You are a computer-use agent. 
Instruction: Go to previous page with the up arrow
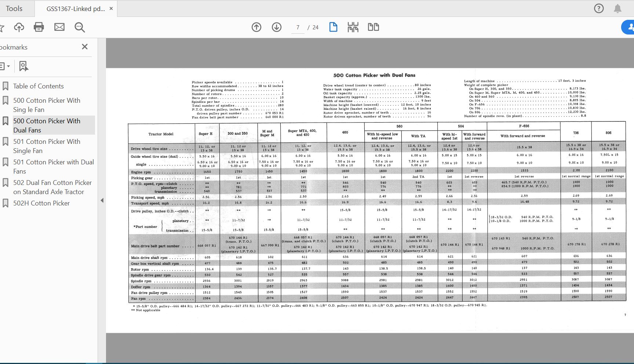pos(256,27)
